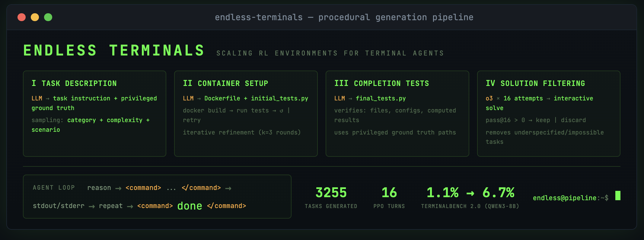Click the red close window dot
This screenshot has height=240, width=644.
coord(21,17)
